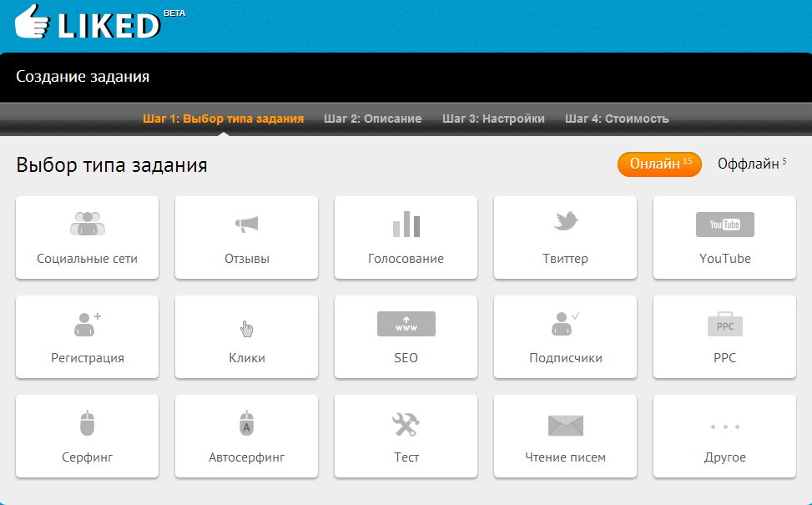The height and width of the screenshot is (505, 812).
Task: Click the LIKED thumbs-up logo
Action: pos(32,22)
